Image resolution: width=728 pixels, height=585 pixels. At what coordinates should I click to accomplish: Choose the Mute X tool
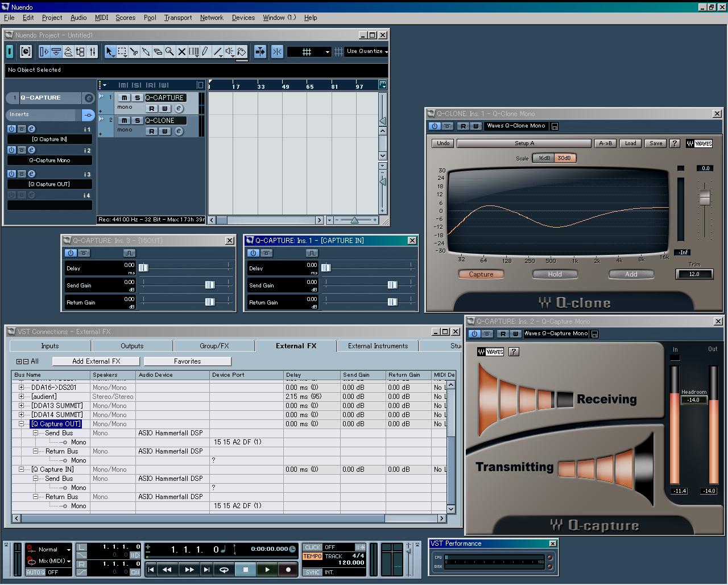182,52
